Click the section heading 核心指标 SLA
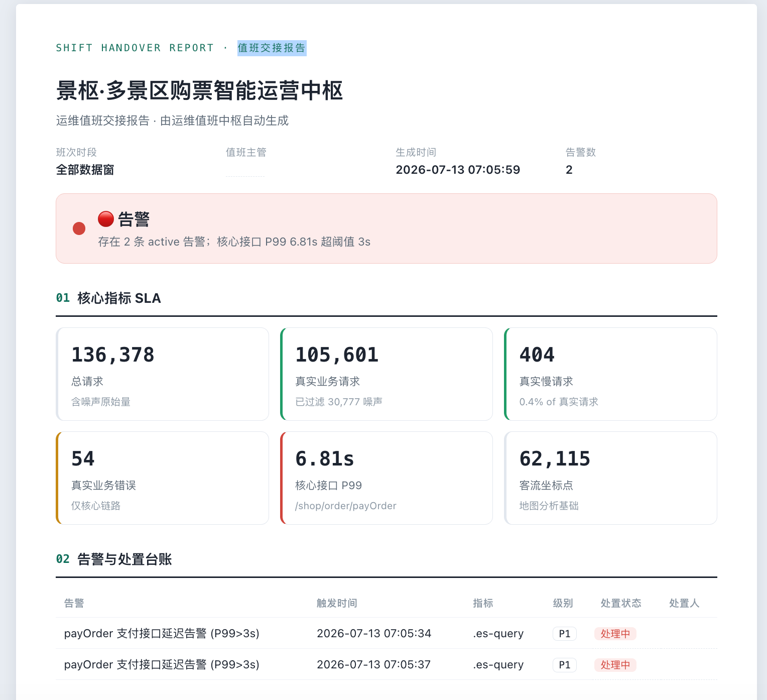767x700 pixels. (119, 298)
